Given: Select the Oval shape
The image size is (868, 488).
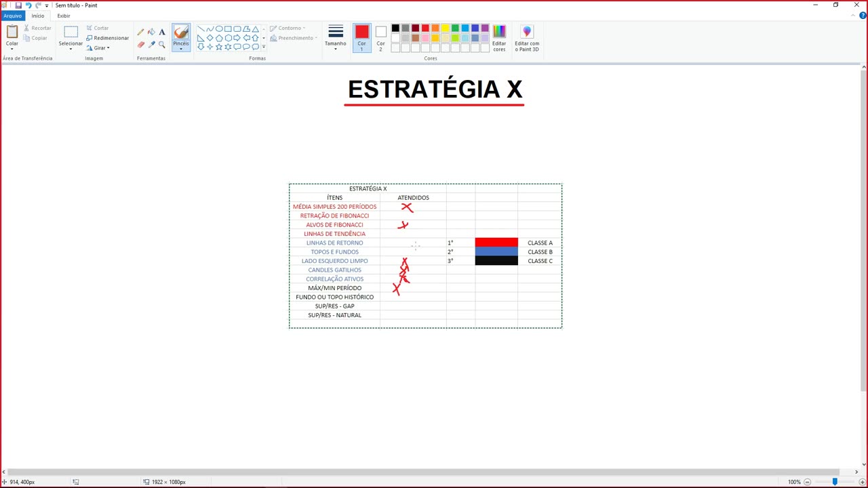Looking at the screenshot, I should click(219, 29).
